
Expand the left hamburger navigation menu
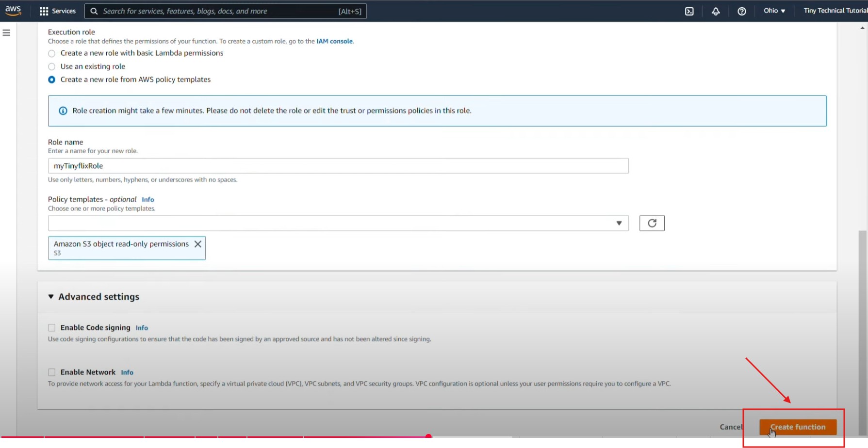(7, 33)
